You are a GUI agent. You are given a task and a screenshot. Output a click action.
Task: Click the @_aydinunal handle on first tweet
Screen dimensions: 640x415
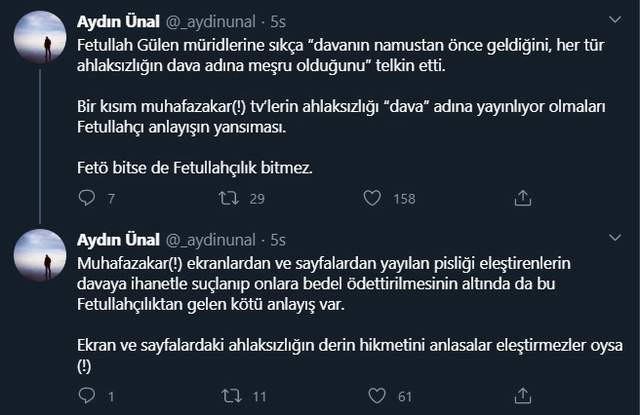point(212,21)
